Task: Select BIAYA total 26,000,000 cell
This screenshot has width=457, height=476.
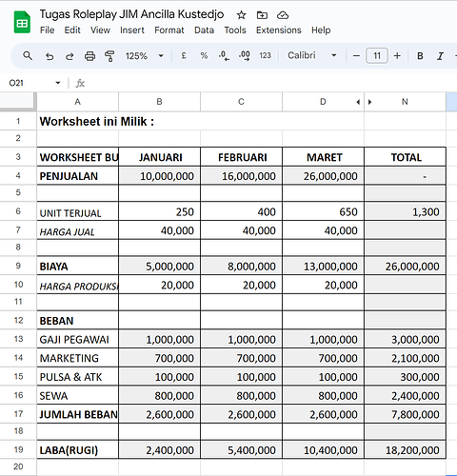Action: (x=406, y=266)
